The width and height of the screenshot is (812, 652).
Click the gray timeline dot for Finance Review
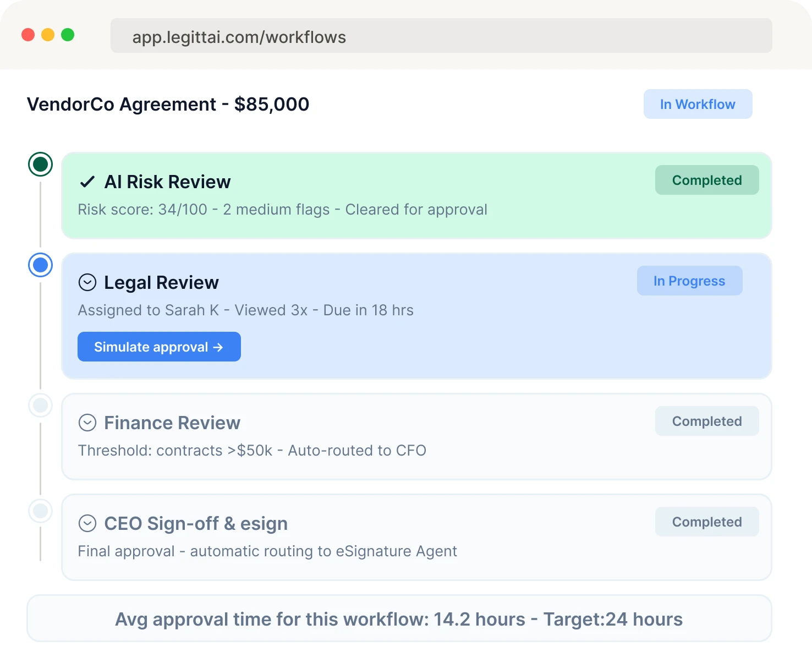point(40,406)
